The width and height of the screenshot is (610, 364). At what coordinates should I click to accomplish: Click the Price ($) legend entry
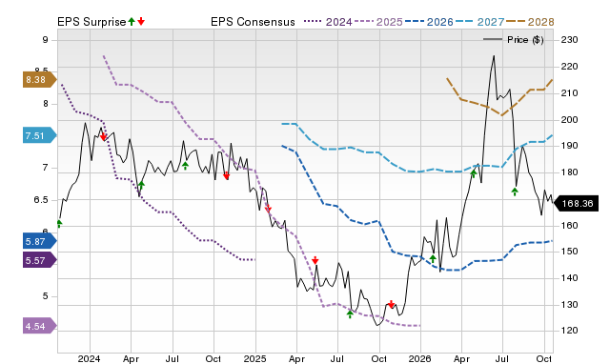513,40
